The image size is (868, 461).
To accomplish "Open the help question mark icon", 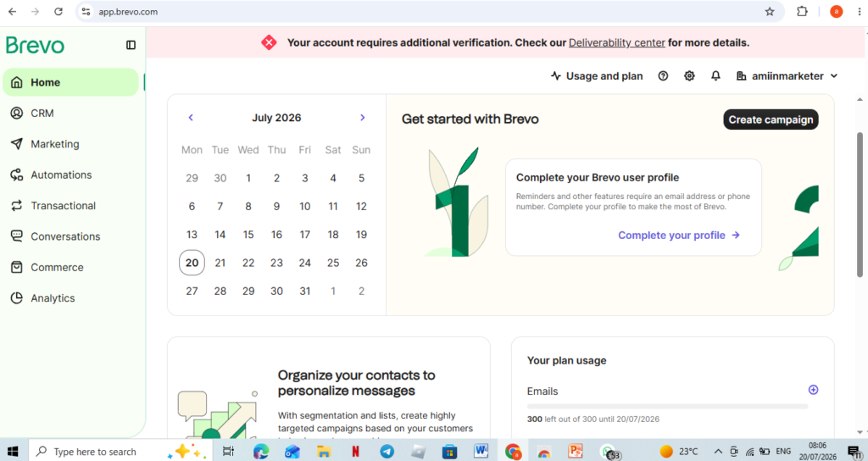I will (663, 75).
